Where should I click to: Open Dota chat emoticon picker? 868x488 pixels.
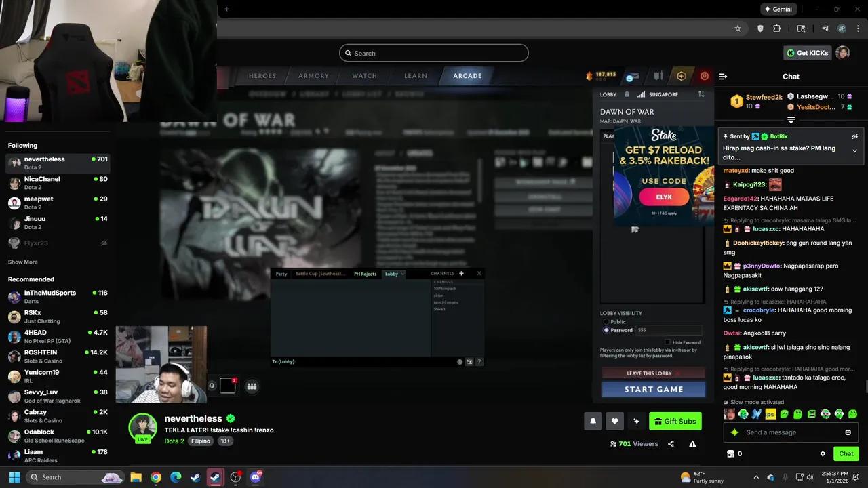[460, 362]
